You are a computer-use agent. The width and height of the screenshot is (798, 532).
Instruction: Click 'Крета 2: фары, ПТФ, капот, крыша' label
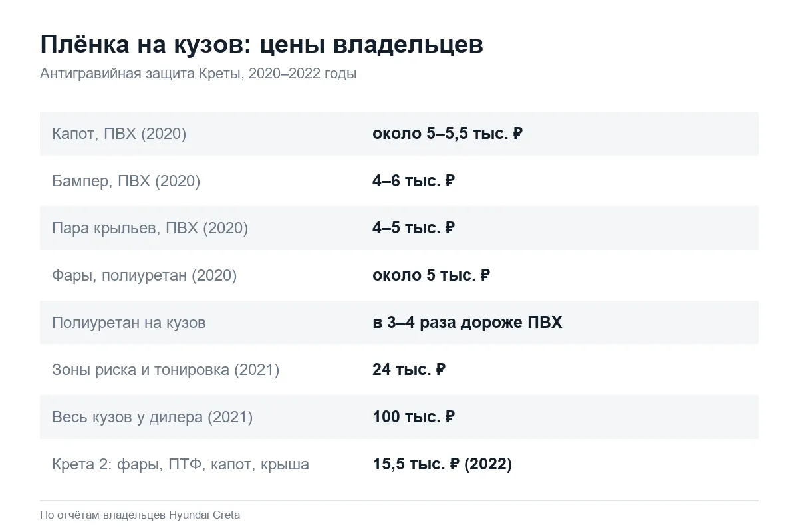[180, 464]
